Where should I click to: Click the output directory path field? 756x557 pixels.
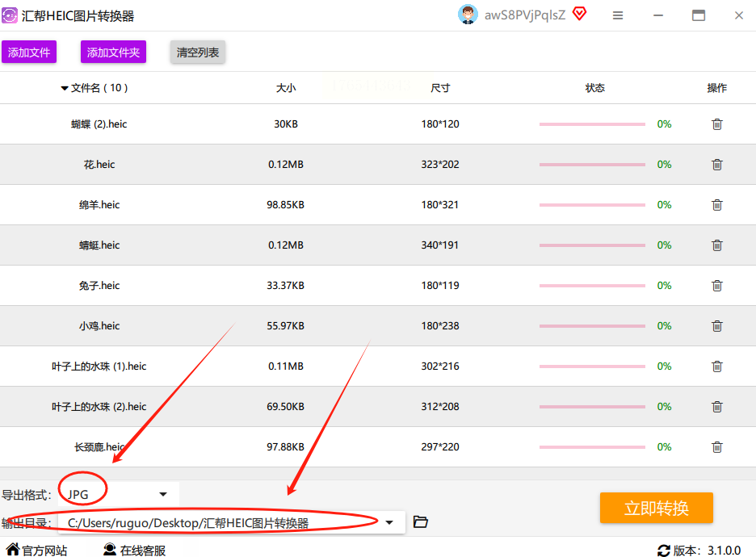pos(232,523)
